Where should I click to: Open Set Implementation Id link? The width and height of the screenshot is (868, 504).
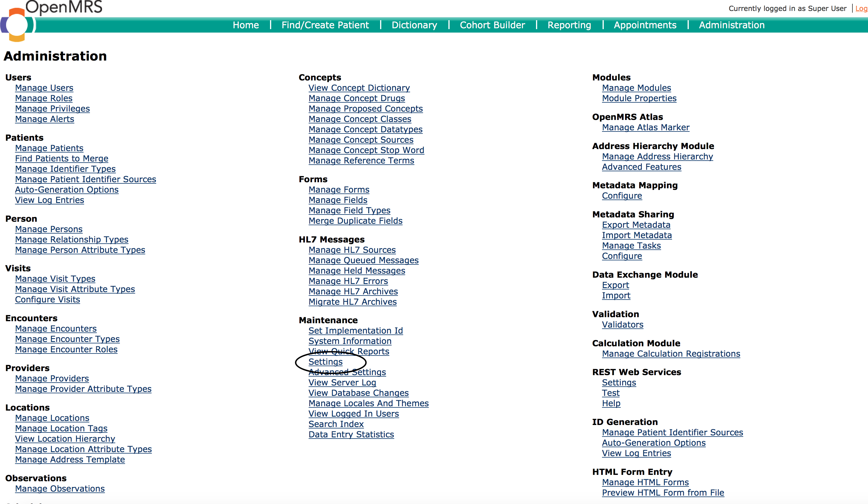coord(356,331)
